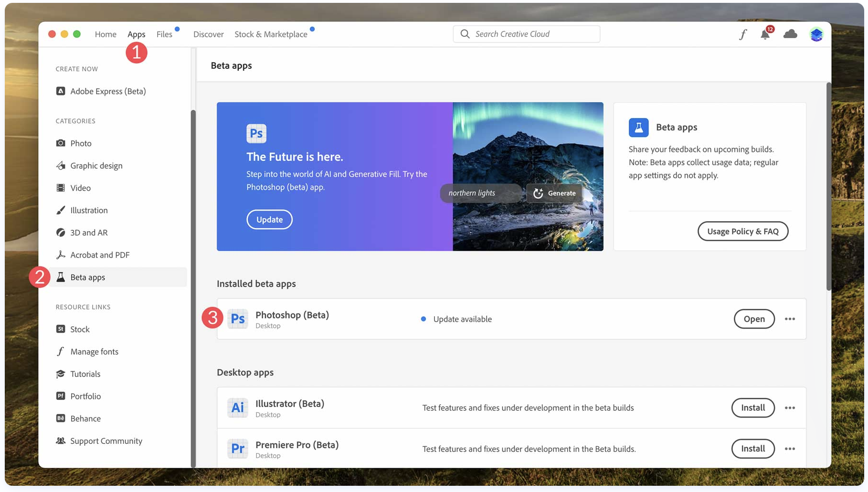Open the Behance icon
This screenshot has height=492, width=868.
point(61,418)
